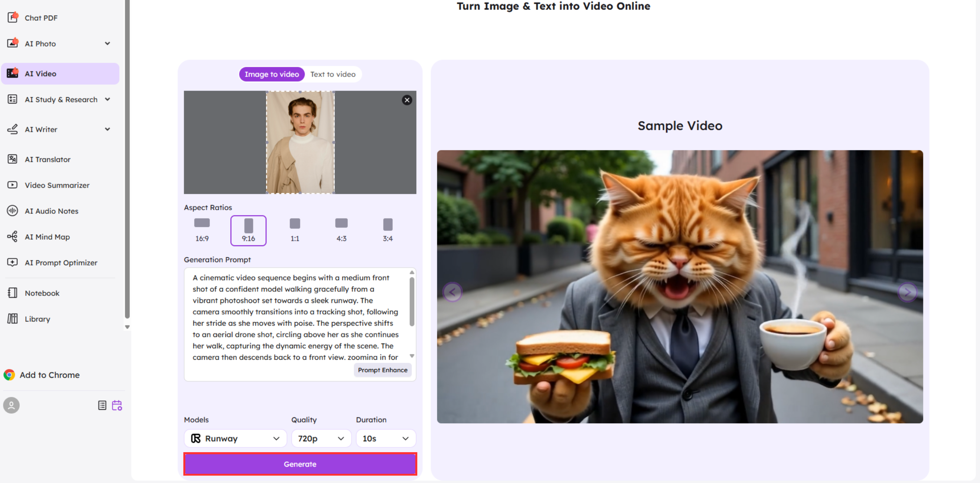Click the Prompt Enhance button

pos(382,369)
